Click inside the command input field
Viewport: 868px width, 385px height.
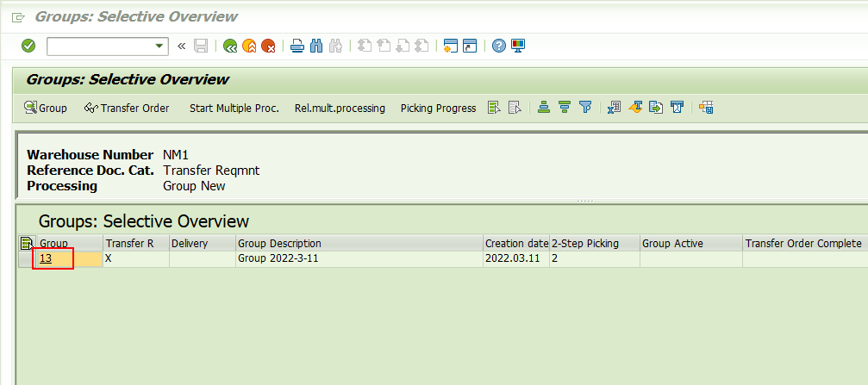(x=101, y=46)
